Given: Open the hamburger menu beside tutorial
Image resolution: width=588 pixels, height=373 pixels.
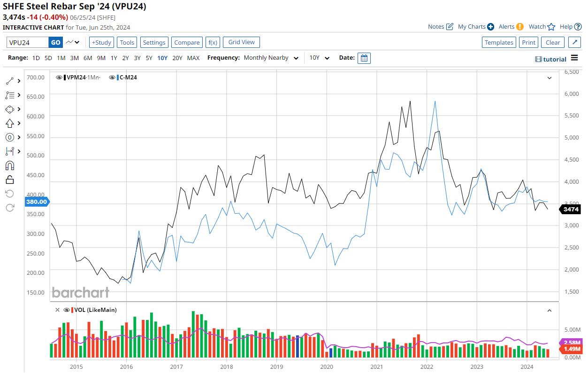Looking at the screenshot, I should tap(574, 58).
